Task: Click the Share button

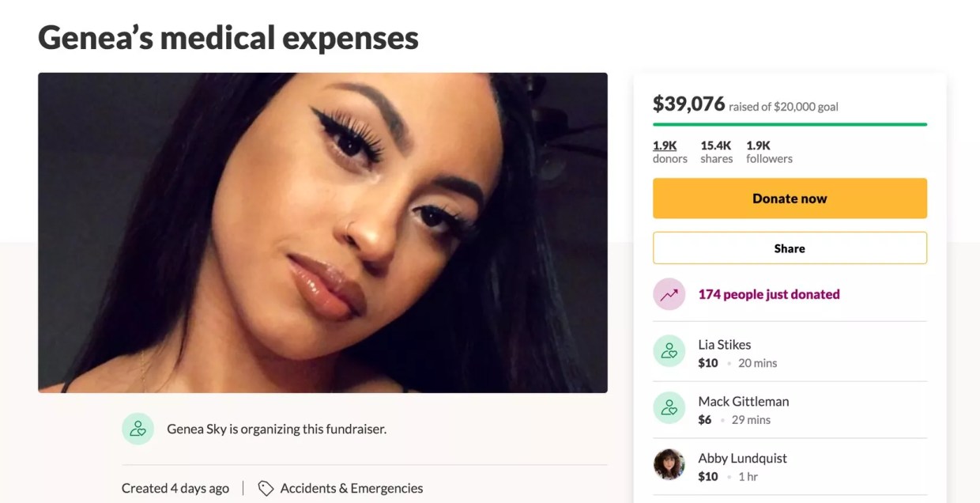Action: tap(789, 248)
